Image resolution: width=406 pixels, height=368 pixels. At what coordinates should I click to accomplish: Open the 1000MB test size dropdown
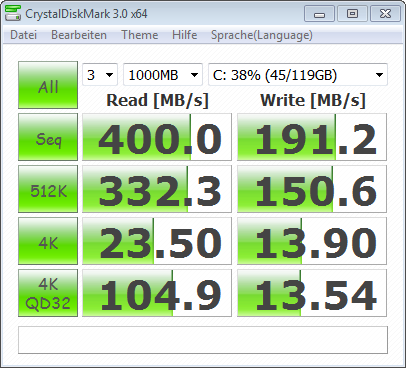click(x=163, y=75)
